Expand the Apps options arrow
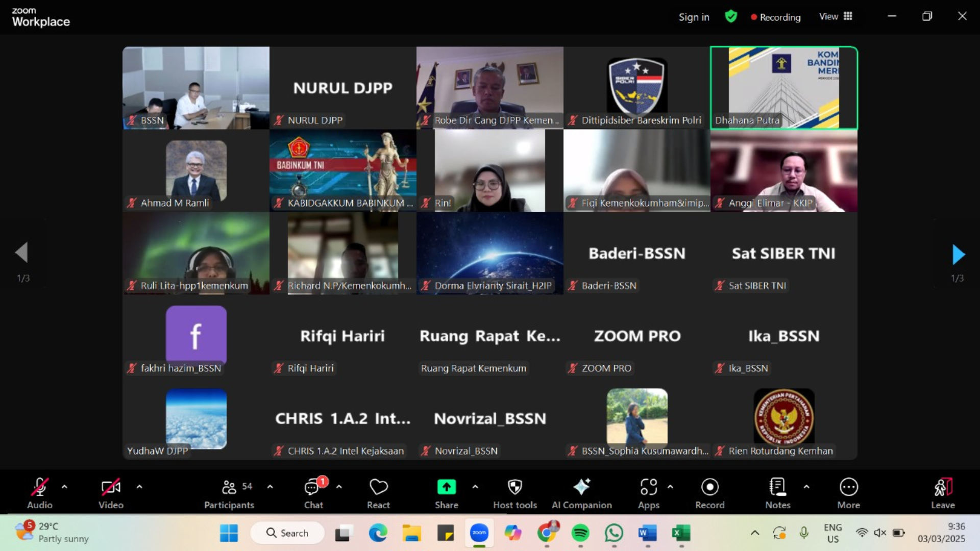The height and width of the screenshot is (551, 980). pos(670,487)
